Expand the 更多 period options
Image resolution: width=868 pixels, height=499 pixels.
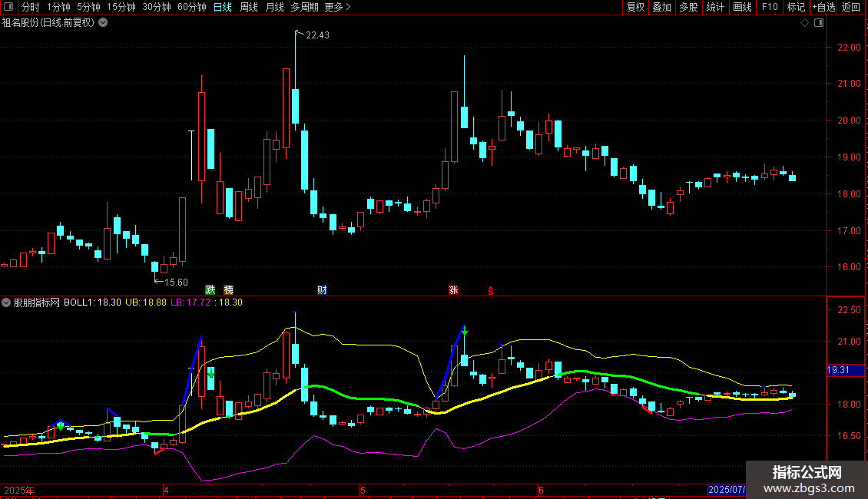[x=338, y=7]
